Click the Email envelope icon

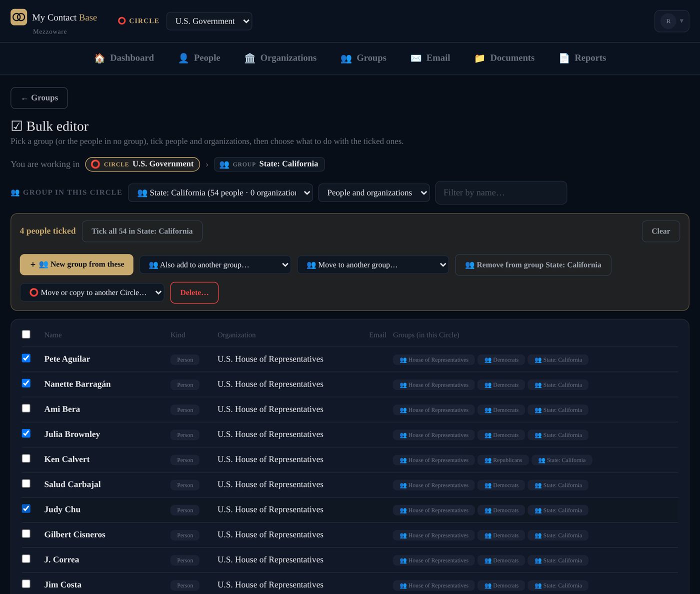pyautogui.click(x=416, y=58)
